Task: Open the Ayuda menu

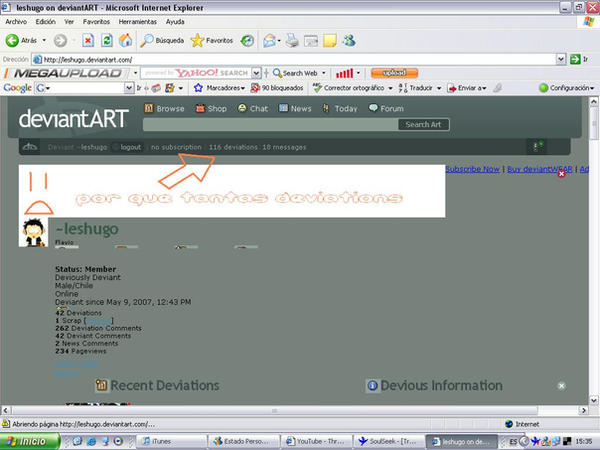Action: [x=175, y=22]
